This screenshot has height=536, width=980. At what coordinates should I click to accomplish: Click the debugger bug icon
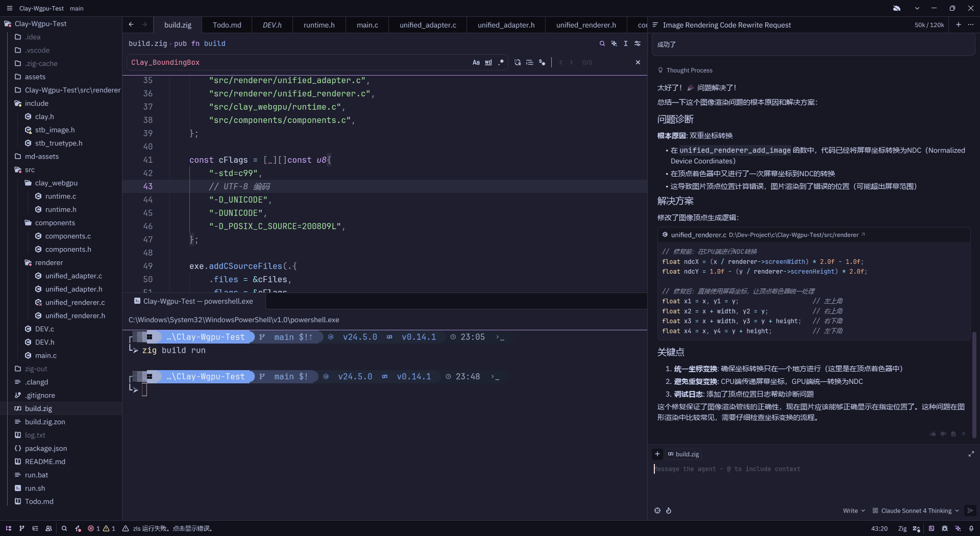click(x=945, y=528)
